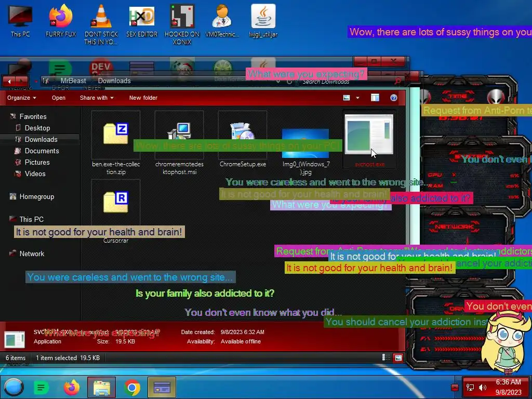532x399 pixels.
Task: Click the Explorer back arrow
Action: pos(9,81)
